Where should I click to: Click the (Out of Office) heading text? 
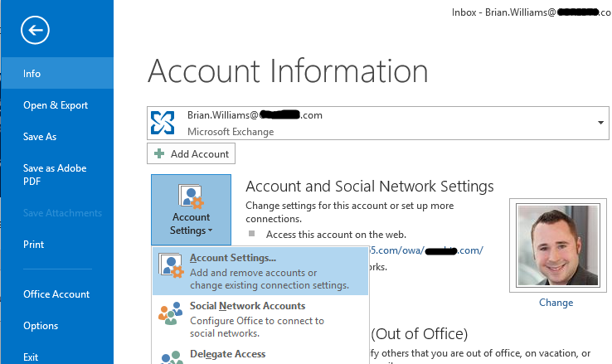419,333
